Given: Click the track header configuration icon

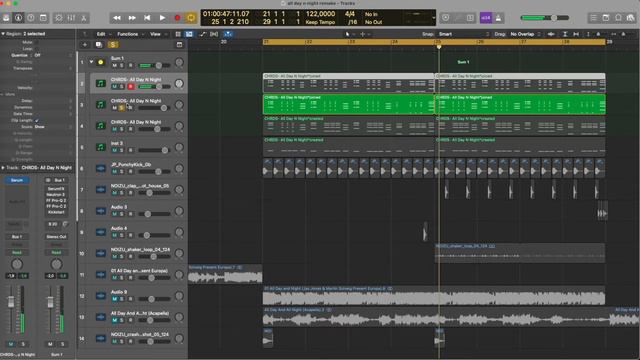Looking at the screenshot, I should [179, 44].
